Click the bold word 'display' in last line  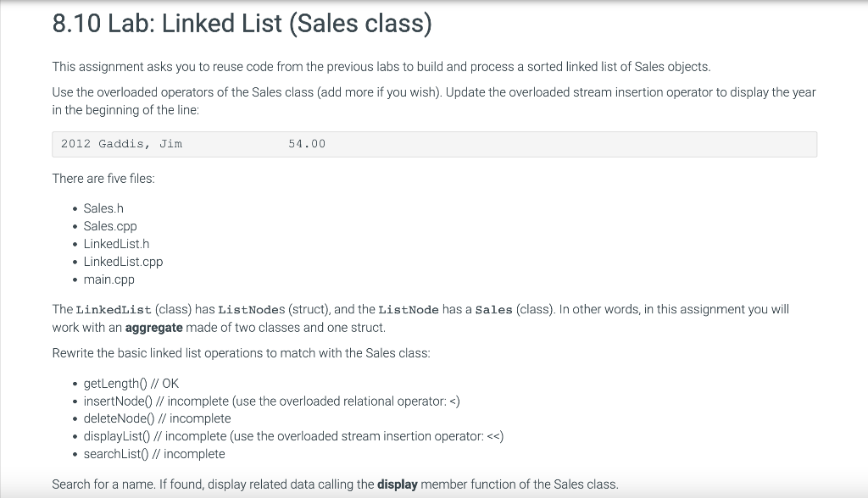tap(398, 484)
